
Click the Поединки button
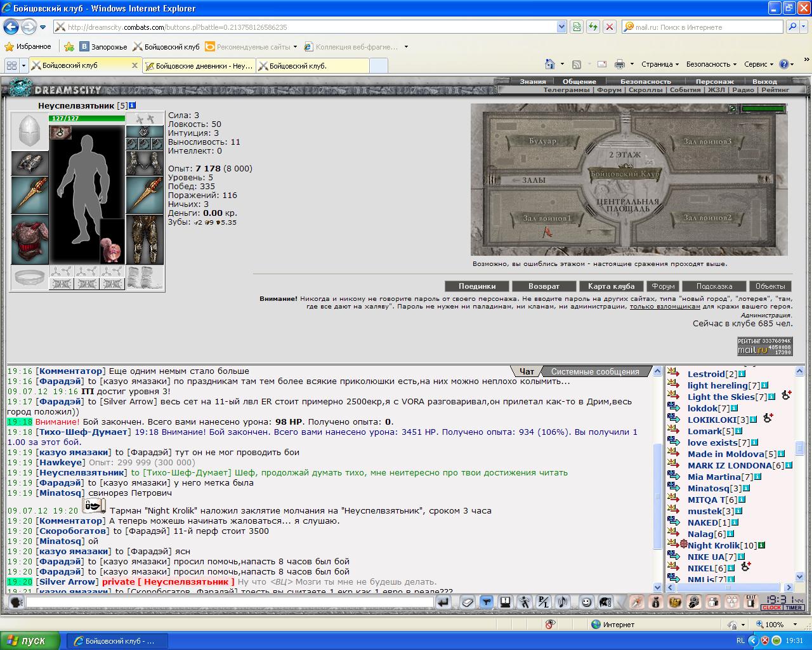477,286
